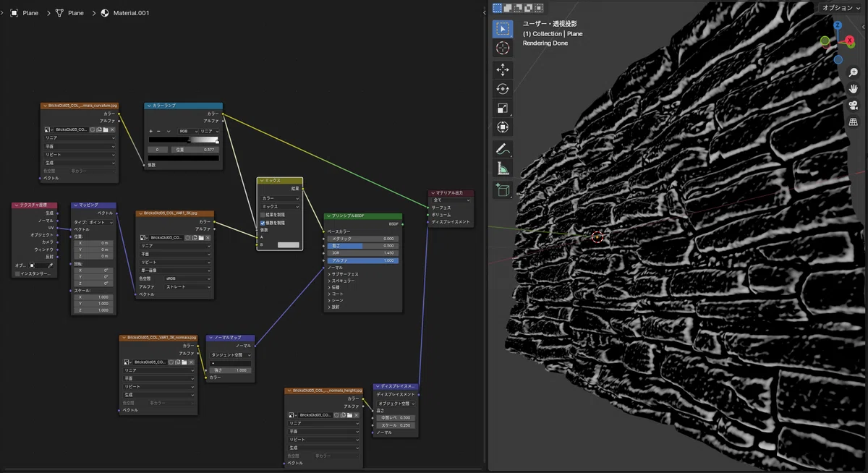The image size is (868, 473).
Task: Open image folder in curvature.jpg node
Action: (105, 129)
